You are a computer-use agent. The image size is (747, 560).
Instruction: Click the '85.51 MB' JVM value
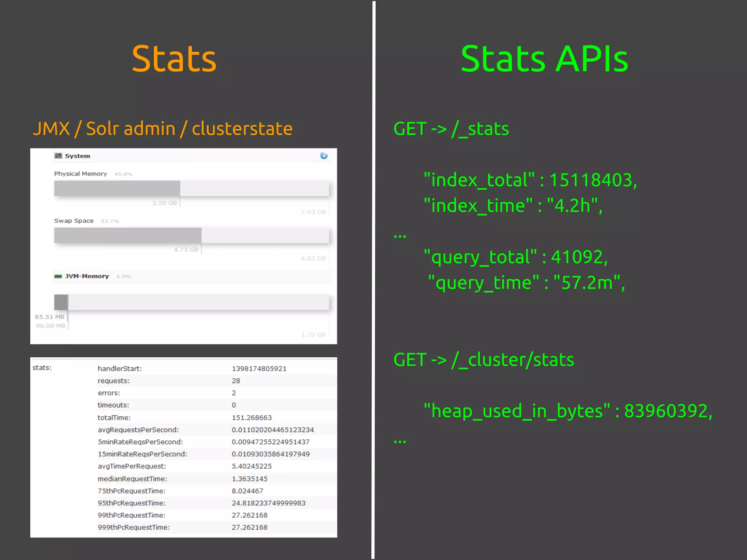pyautogui.click(x=50, y=317)
